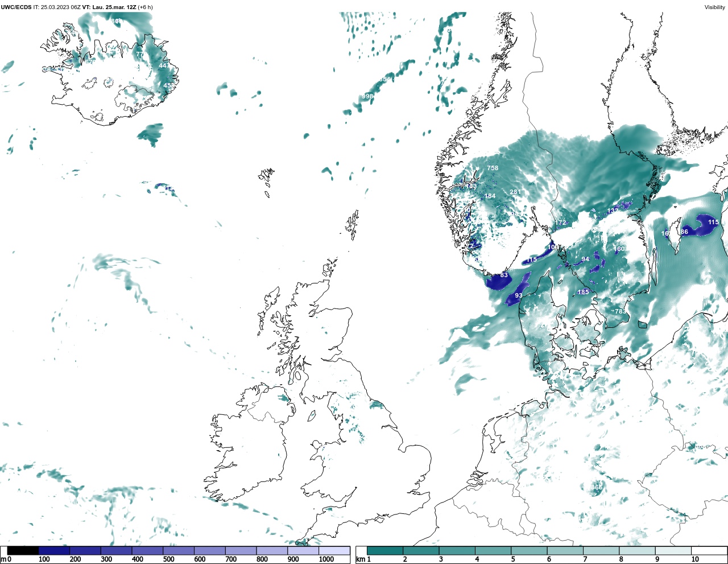Click the 'VT: Lau. 25.mar. 12Z' text

point(109,7)
